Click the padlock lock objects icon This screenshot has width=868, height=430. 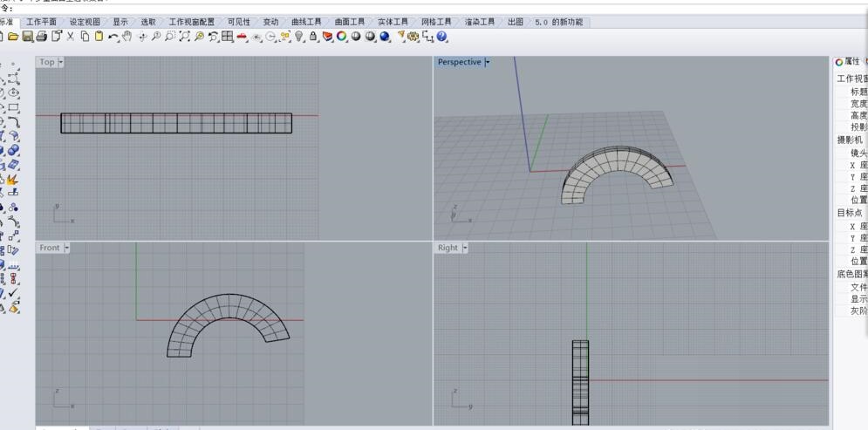tap(314, 37)
